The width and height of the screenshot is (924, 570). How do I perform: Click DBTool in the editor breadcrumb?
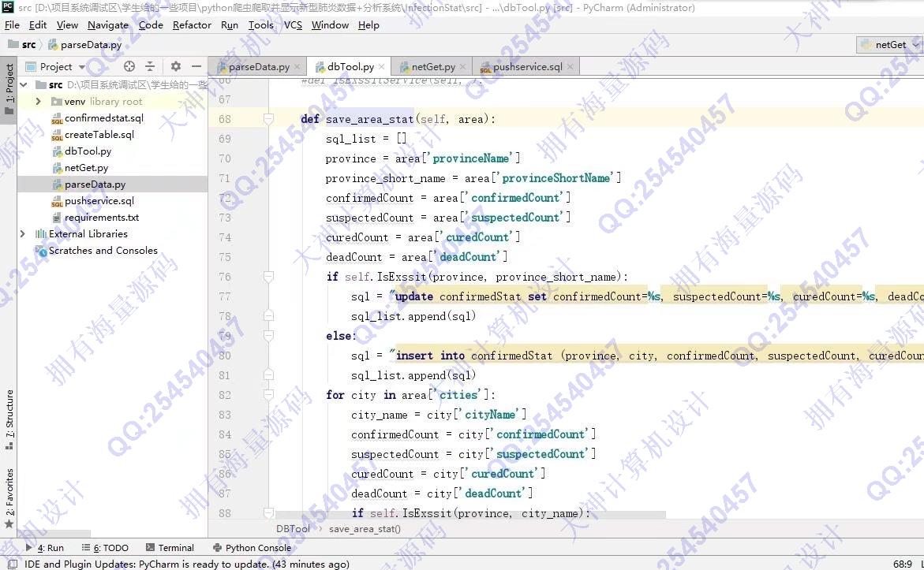pos(293,529)
